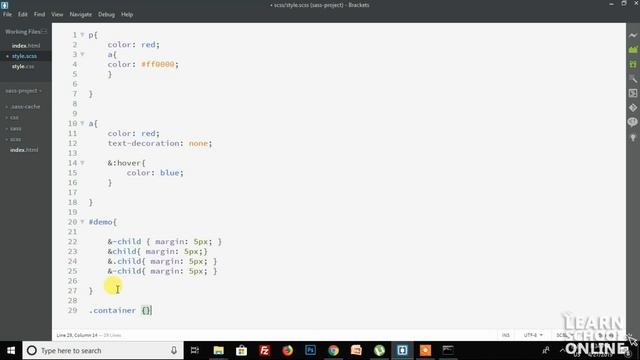Open the terminal panel icon in right toolbar
640x360 pixels.
coord(633,93)
